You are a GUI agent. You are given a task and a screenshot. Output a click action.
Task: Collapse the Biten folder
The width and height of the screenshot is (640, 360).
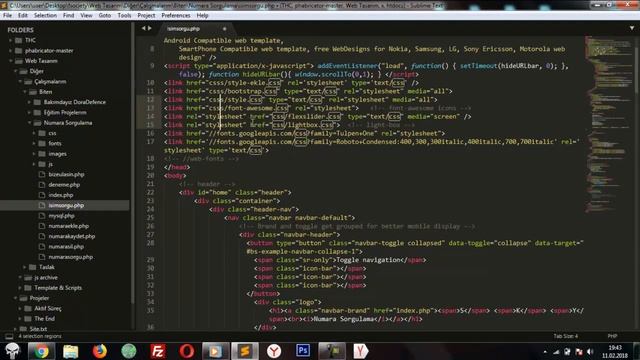(x=25, y=92)
